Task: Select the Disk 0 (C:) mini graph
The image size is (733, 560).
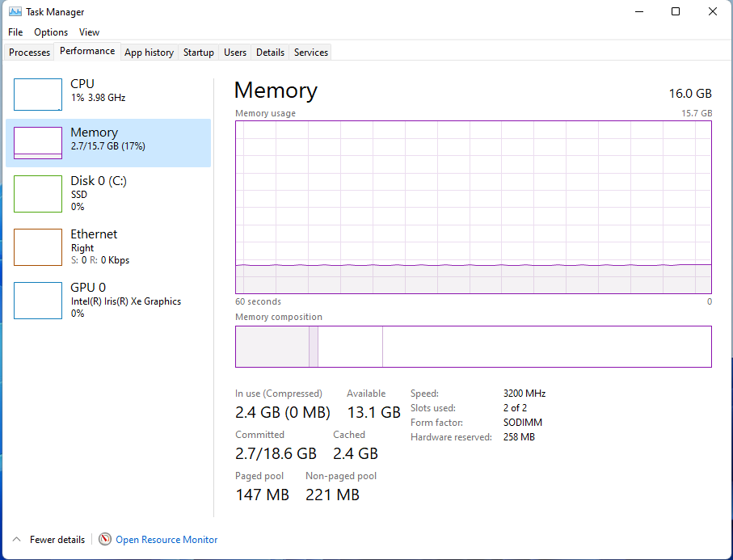Action: pyautogui.click(x=38, y=193)
